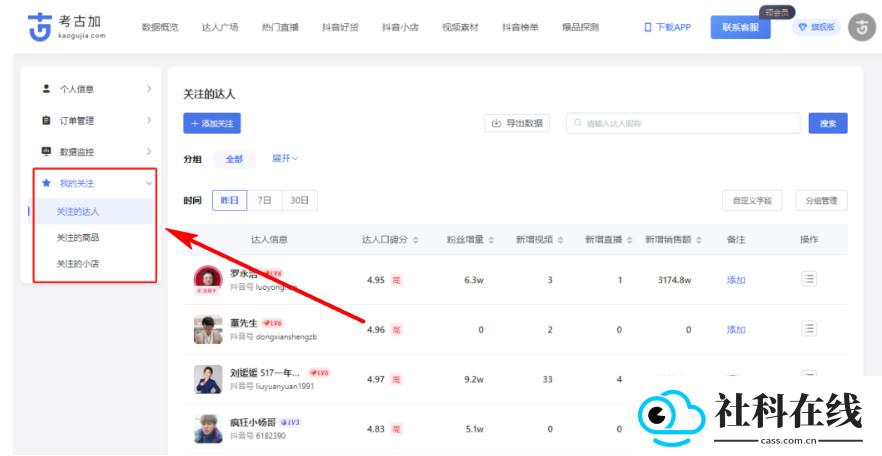The height and width of the screenshot is (456, 882).
Task: Click the 个人信息 person icon
Action: pos(46,88)
